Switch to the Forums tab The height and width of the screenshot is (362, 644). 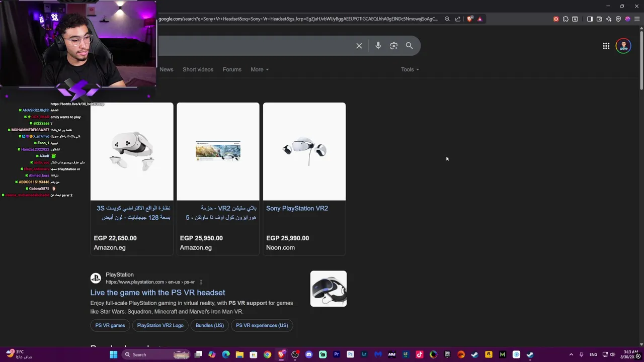click(x=232, y=69)
